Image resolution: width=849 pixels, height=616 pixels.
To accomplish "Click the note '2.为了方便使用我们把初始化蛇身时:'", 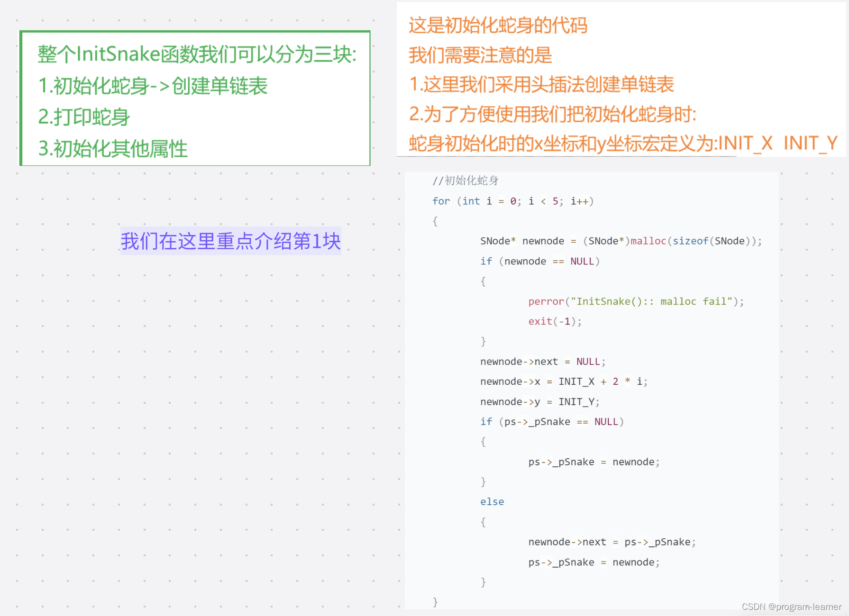I will pyautogui.click(x=553, y=114).
